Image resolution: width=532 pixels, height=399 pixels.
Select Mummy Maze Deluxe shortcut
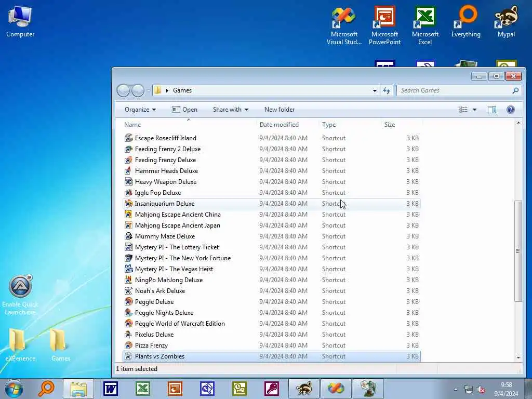[x=271, y=236]
